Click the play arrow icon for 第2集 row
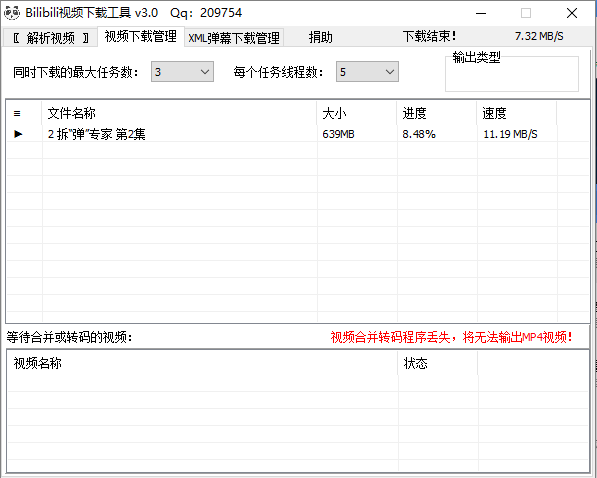This screenshot has height=478, width=597. click(18, 134)
